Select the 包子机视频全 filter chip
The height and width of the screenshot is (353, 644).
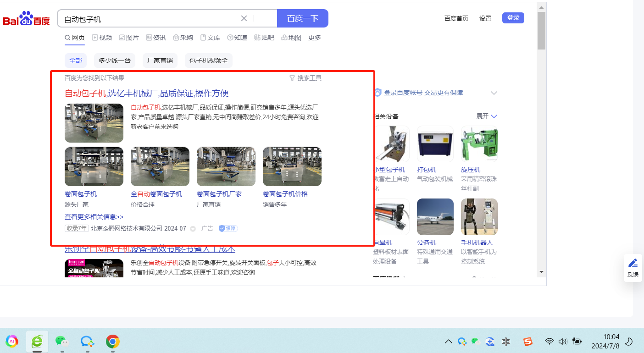[x=209, y=61]
